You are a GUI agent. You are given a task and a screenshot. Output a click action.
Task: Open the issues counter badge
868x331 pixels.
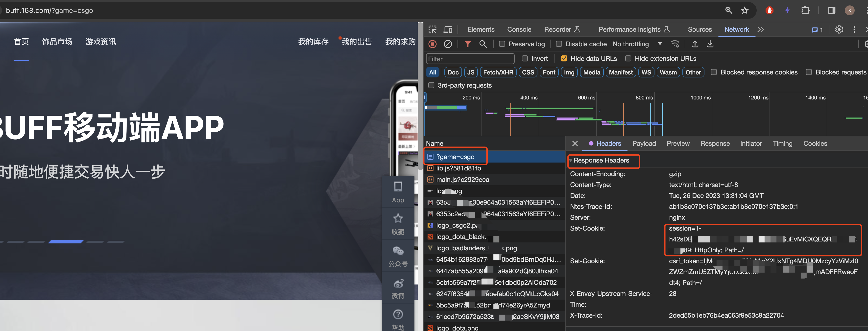tap(818, 30)
